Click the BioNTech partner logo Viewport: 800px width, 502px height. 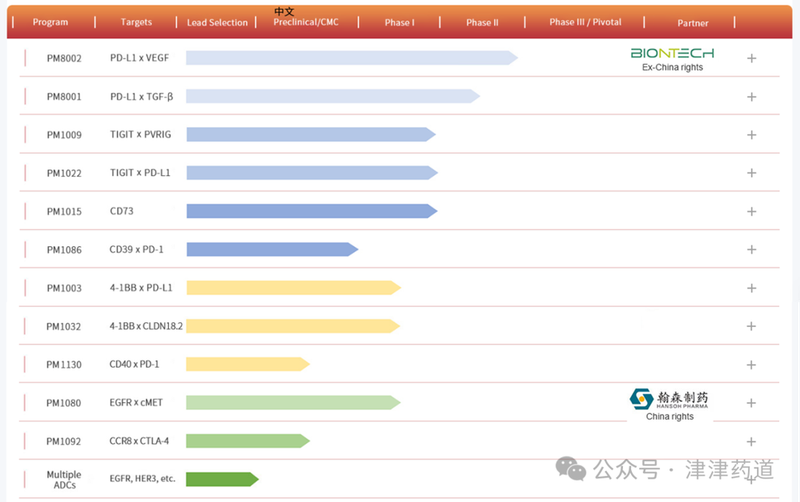tap(672, 53)
